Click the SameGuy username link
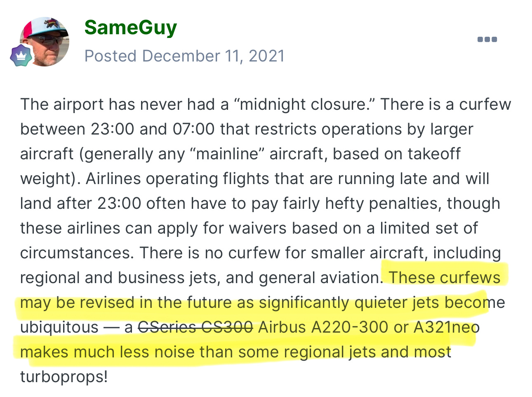532x397 pixels. pyautogui.click(x=131, y=28)
